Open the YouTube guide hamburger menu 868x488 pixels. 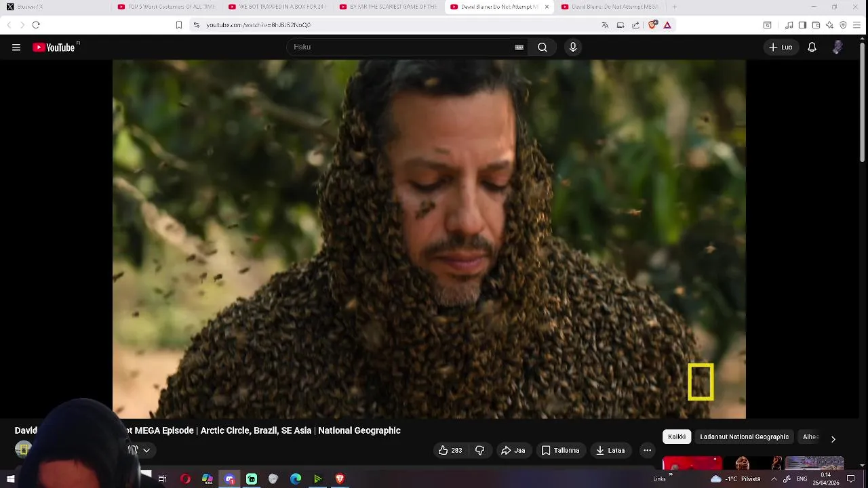(x=16, y=47)
